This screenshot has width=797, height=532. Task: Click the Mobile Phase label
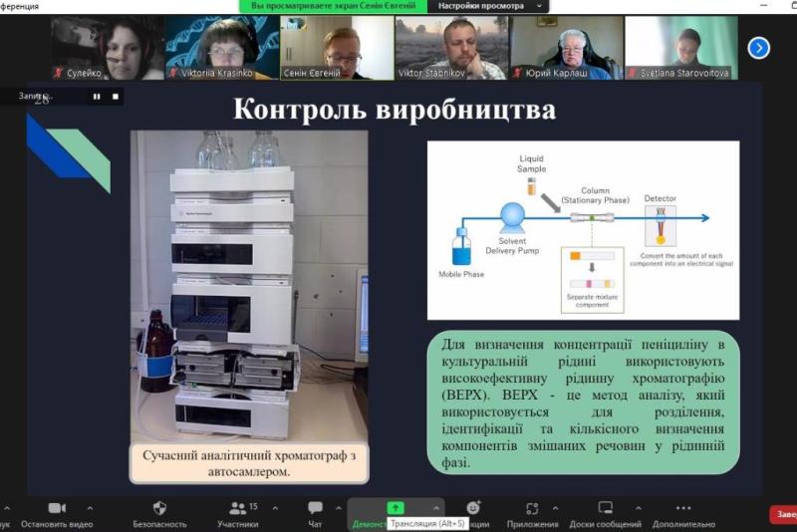461,274
